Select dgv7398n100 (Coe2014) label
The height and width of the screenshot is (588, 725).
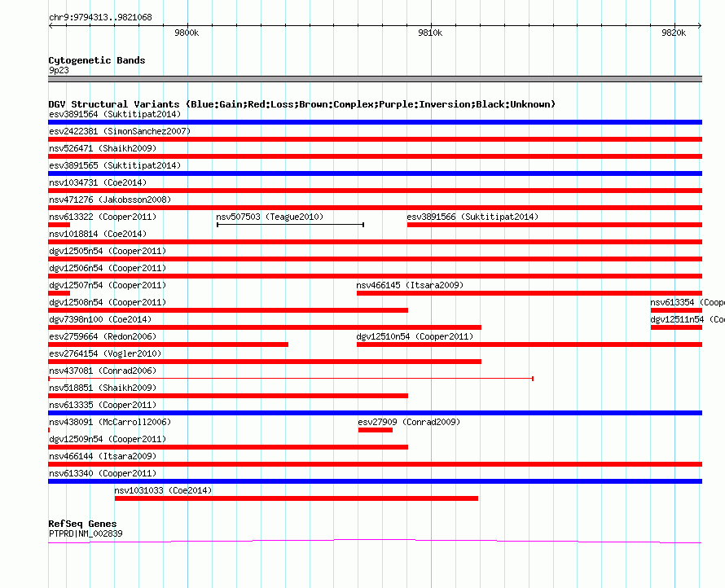pos(100,319)
